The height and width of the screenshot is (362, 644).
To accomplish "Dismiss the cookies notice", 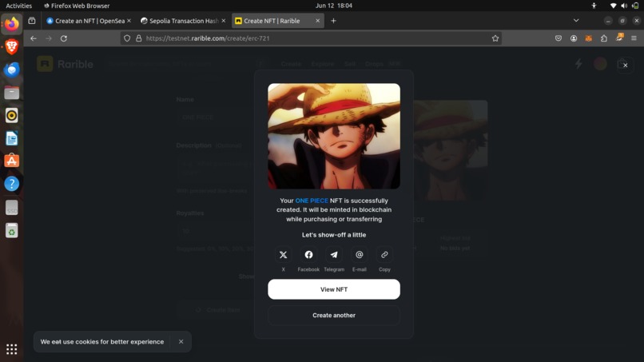I will tap(181, 341).
